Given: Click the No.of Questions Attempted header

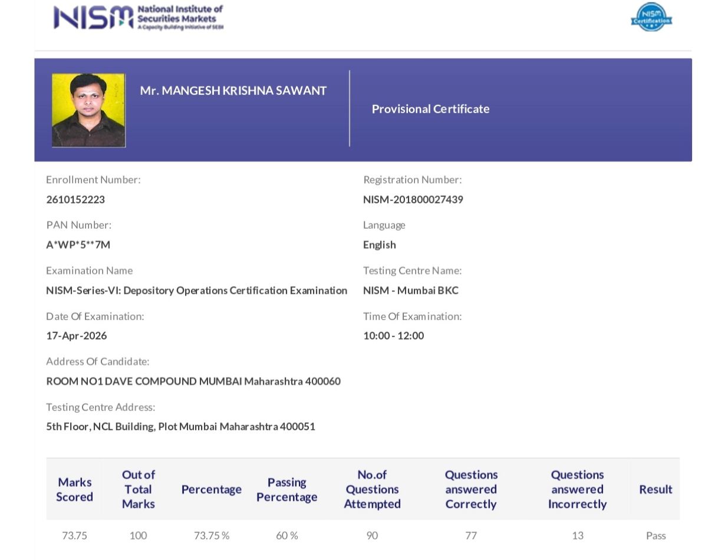Looking at the screenshot, I should 373,489.
